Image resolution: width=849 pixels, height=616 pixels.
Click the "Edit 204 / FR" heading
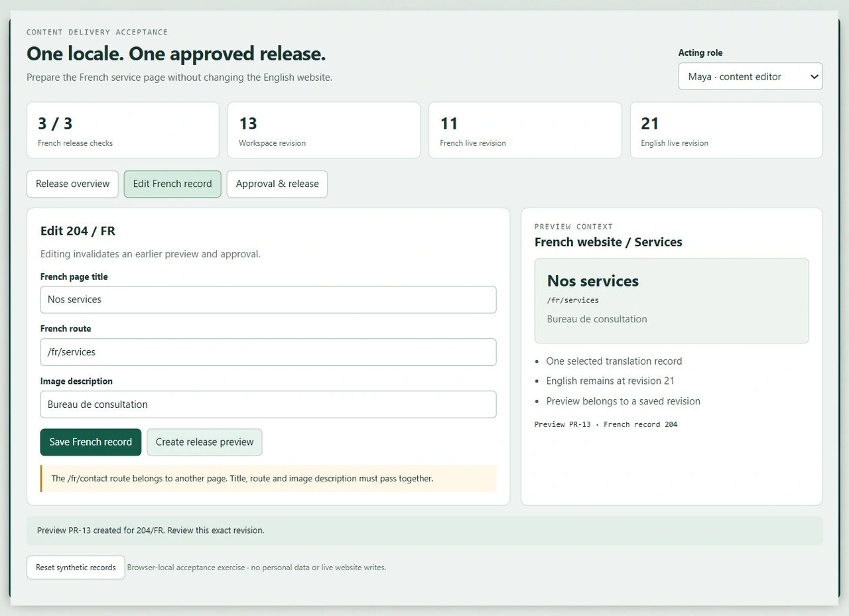pos(78,231)
